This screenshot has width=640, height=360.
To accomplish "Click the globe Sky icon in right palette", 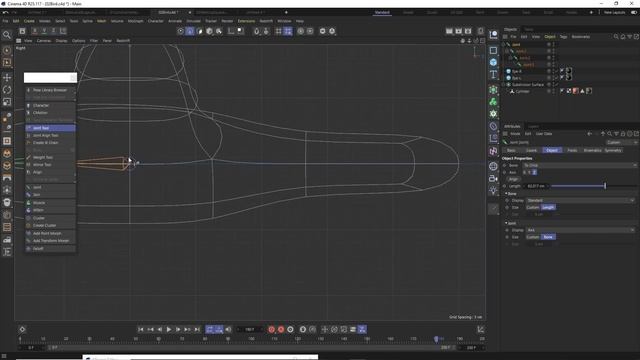I will (x=493, y=166).
